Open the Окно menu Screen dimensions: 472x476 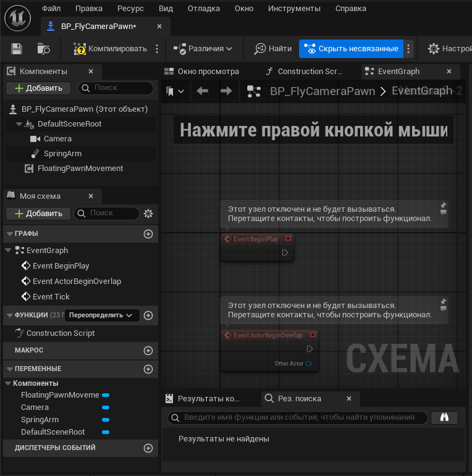[x=244, y=9]
